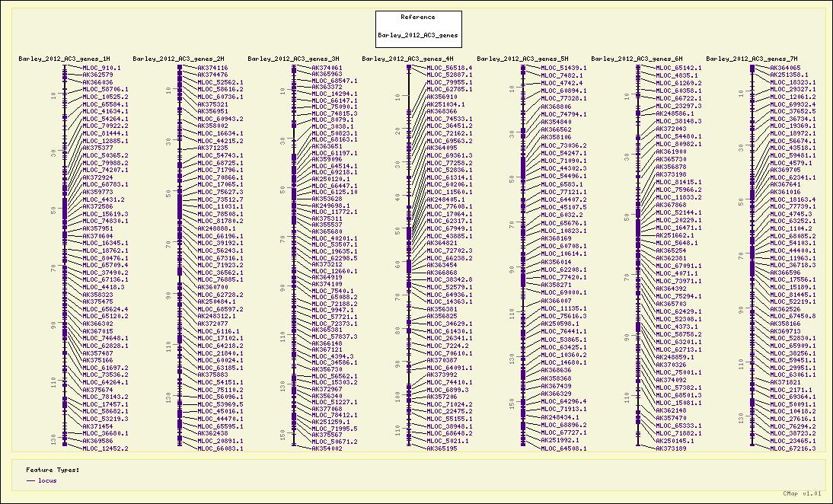
Task: Open the Barley_2012_AC3_genes_1H map title
Action: point(64,59)
